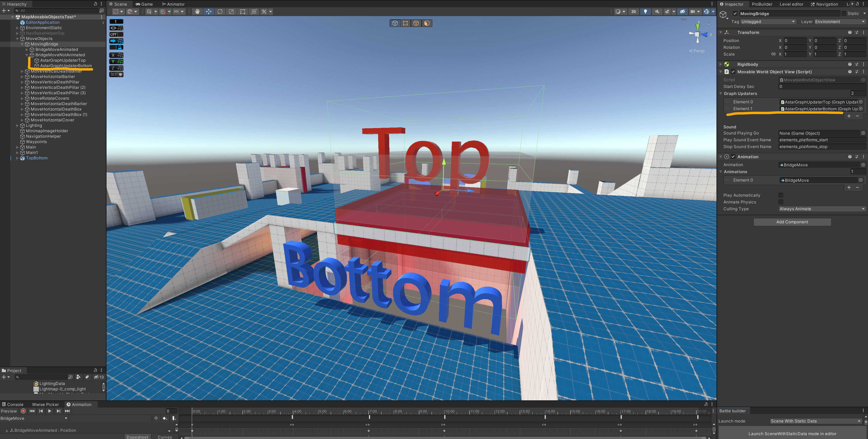Select ProBuilder face selection mode
The height and width of the screenshot is (439, 868).
pos(427,23)
